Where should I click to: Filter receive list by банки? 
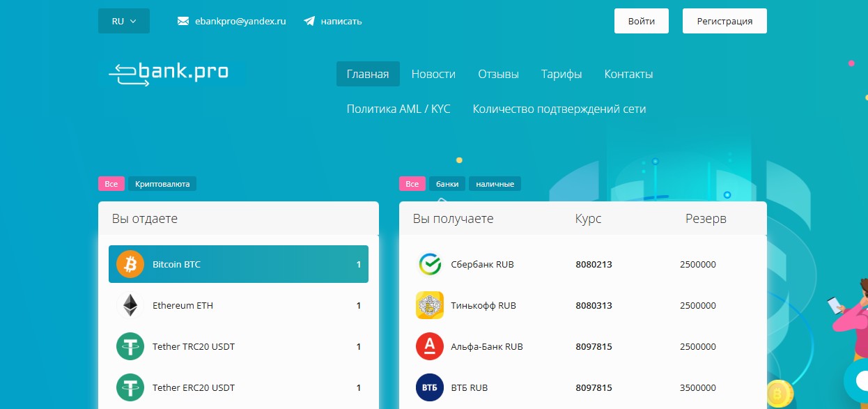point(447,184)
